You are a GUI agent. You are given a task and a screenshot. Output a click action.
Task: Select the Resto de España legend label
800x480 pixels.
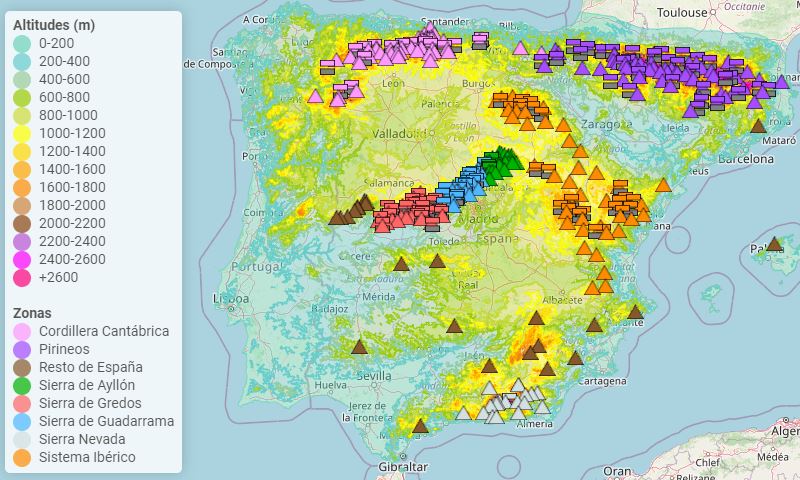(x=90, y=367)
